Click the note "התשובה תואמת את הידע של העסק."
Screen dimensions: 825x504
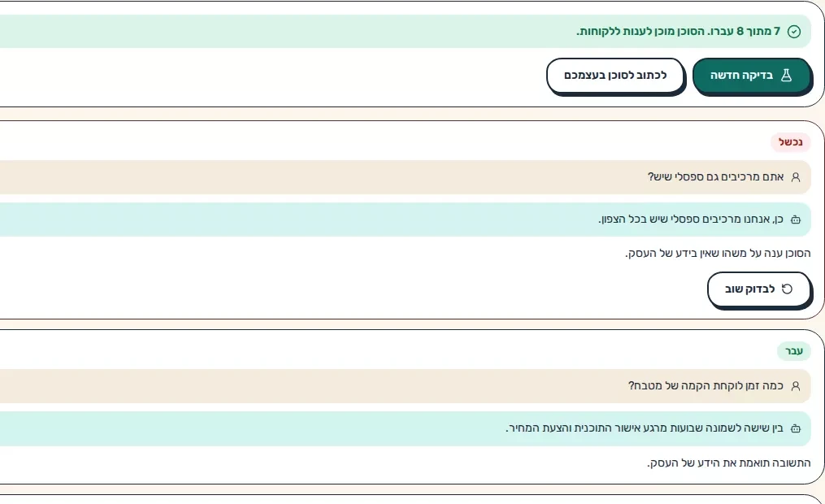(729, 463)
